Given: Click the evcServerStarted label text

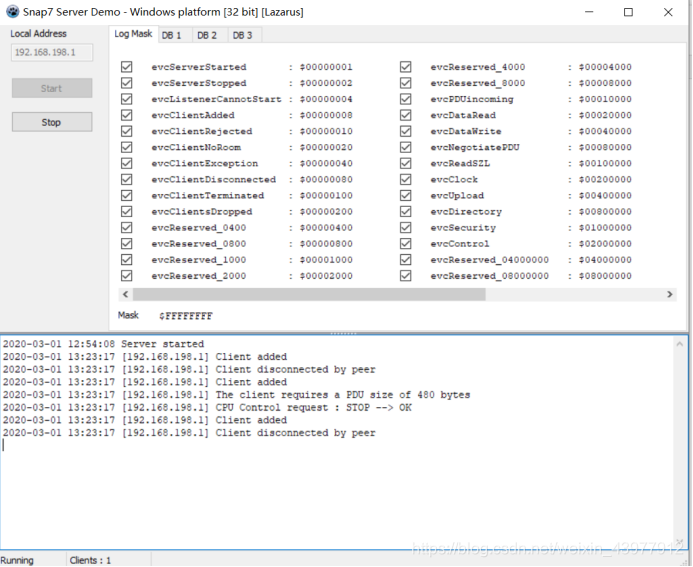Looking at the screenshot, I should coord(199,67).
